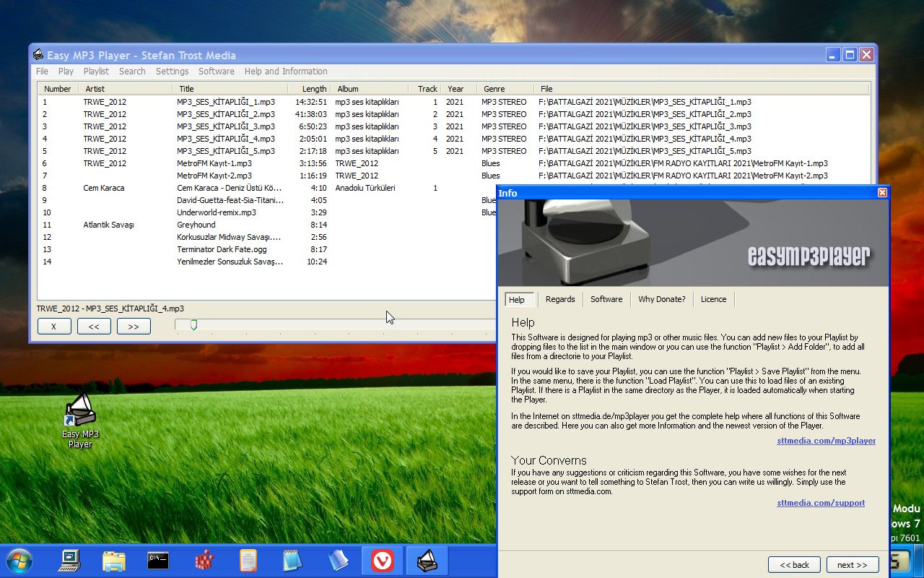Open the Help and Information menu
The height and width of the screenshot is (578, 924).
[286, 72]
